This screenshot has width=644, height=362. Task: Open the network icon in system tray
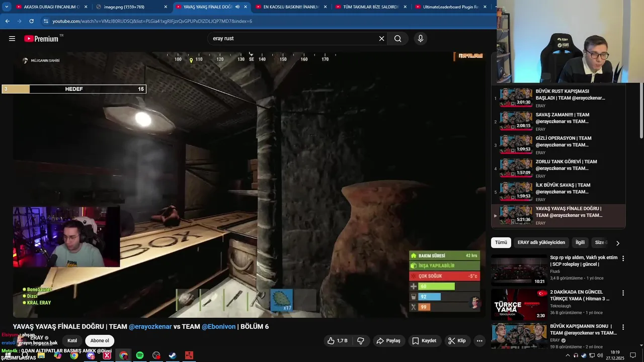pos(592,355)
